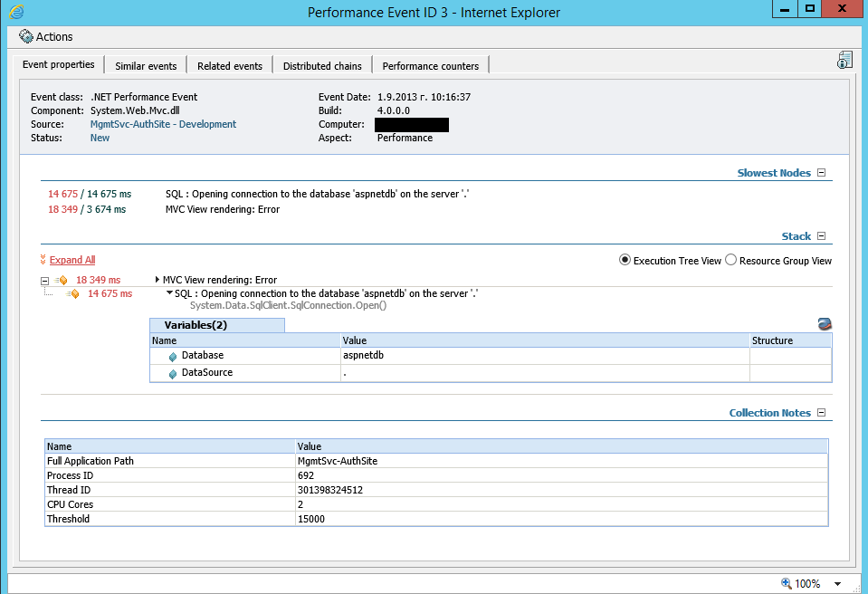Image resolution: width=868 pixels, height=594 pixels.
Task: Switch to the Similar events tab
Action: tap(146, 66)
